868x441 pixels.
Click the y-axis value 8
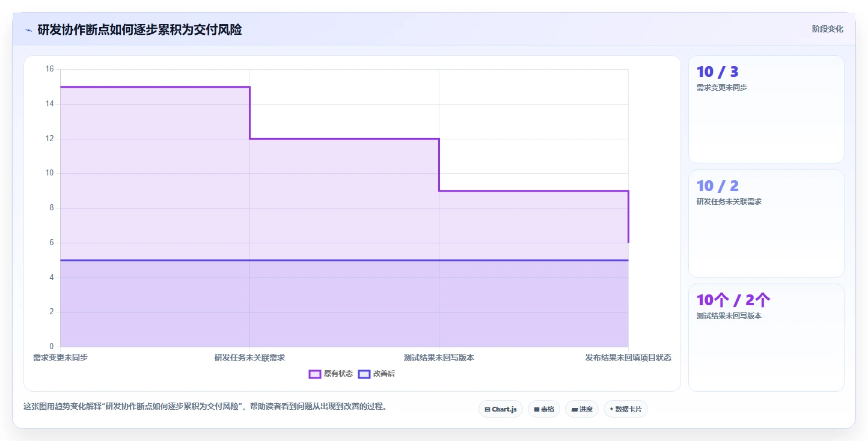click(51, 208)
